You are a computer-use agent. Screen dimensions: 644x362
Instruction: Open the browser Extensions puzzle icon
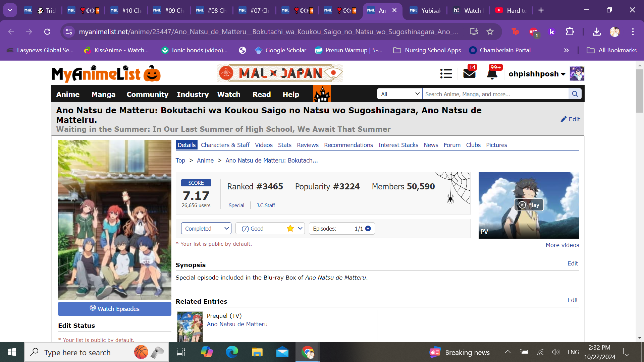pyautogui.click(x=570, y=32)
